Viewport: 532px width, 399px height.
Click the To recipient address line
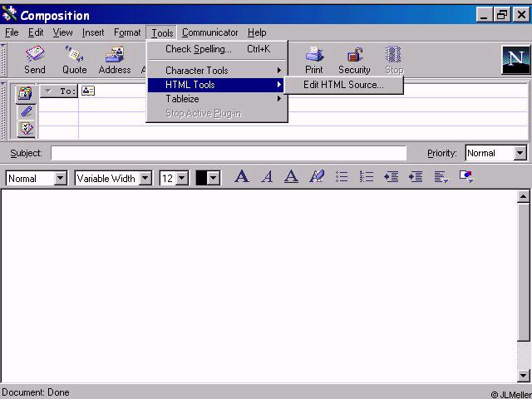click(x=303, y=91)
